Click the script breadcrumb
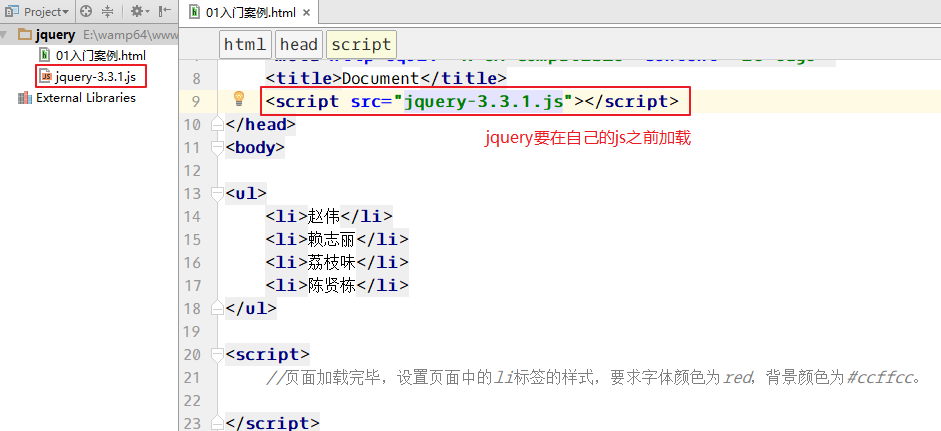The height and width of the screenshot is (431, 941). coord(361,44)
